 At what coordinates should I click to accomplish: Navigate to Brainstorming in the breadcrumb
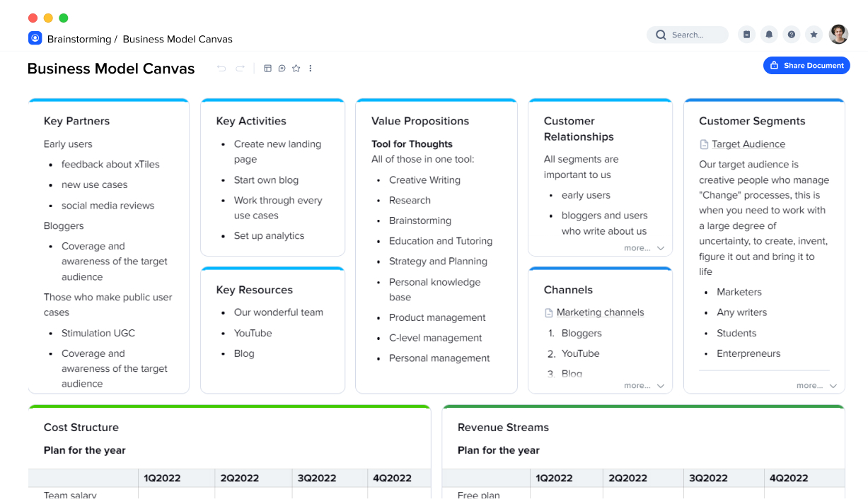point(78,39)
